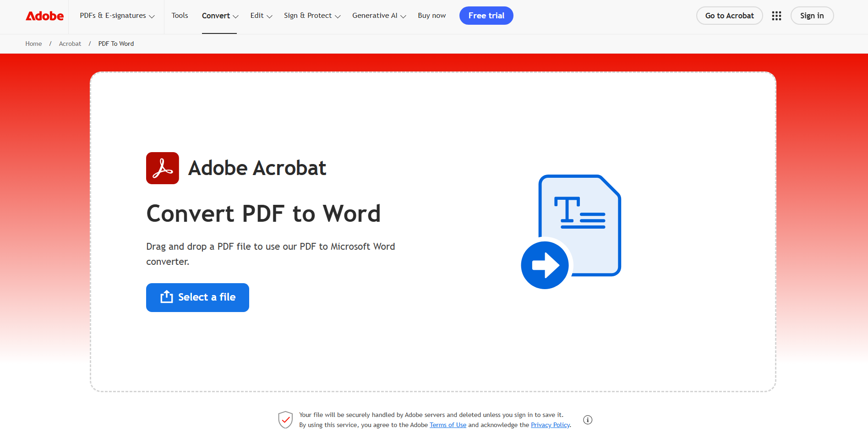Go to the Home breadcrumb
Viewport: 868px width, 433px height.
(33, 44)
